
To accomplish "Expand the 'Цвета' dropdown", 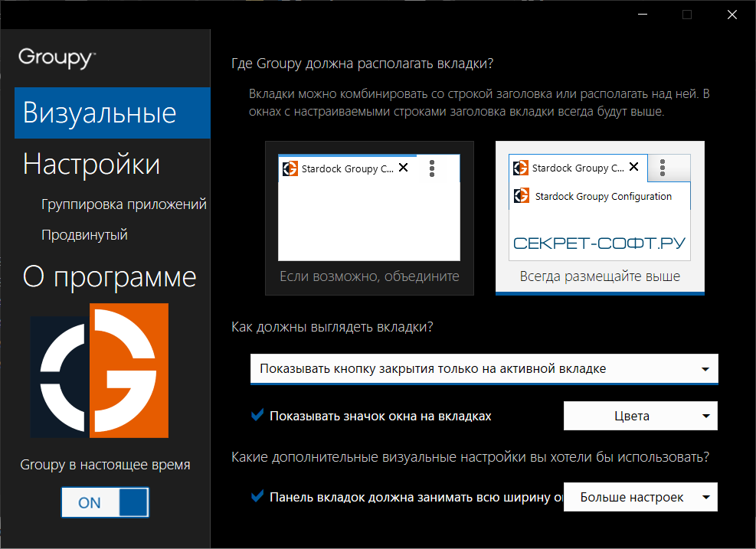I will tap(640, 417).
